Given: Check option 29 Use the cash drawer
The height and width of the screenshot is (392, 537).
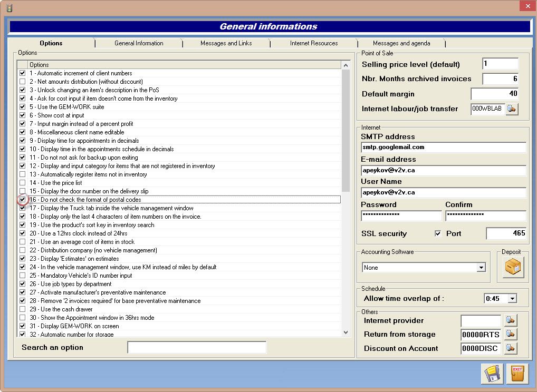Looking at the screenshot, I should tap(22, 309).
